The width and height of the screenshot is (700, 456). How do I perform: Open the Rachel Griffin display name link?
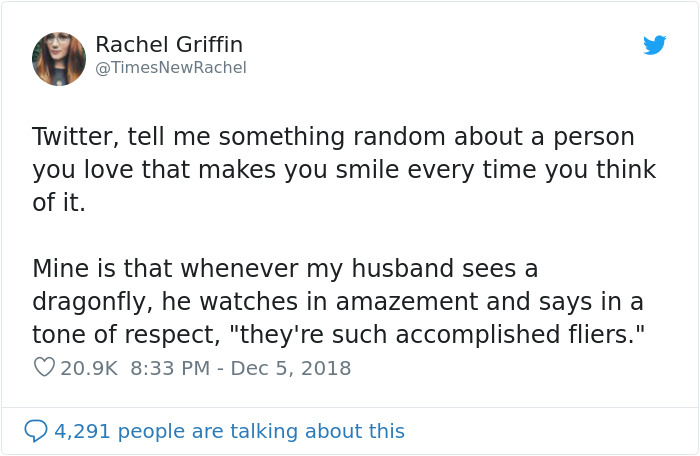(x=169, y=45)
